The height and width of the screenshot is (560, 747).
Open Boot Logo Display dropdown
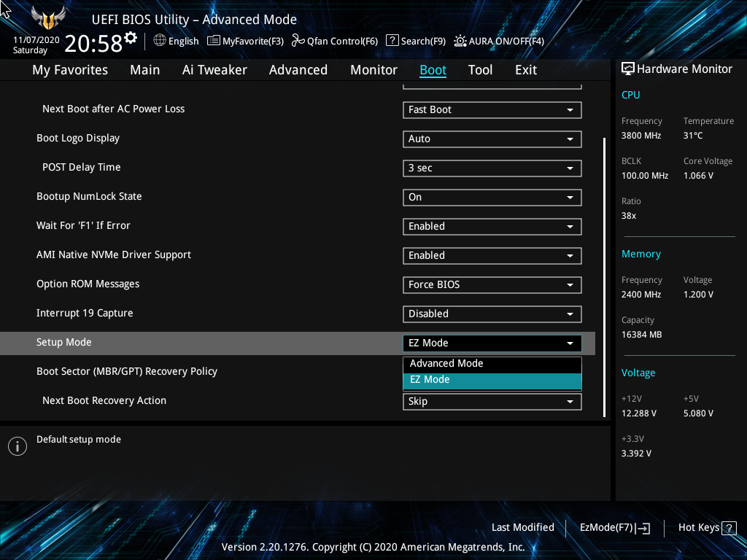pyautogui.click(x=492, y=139)
